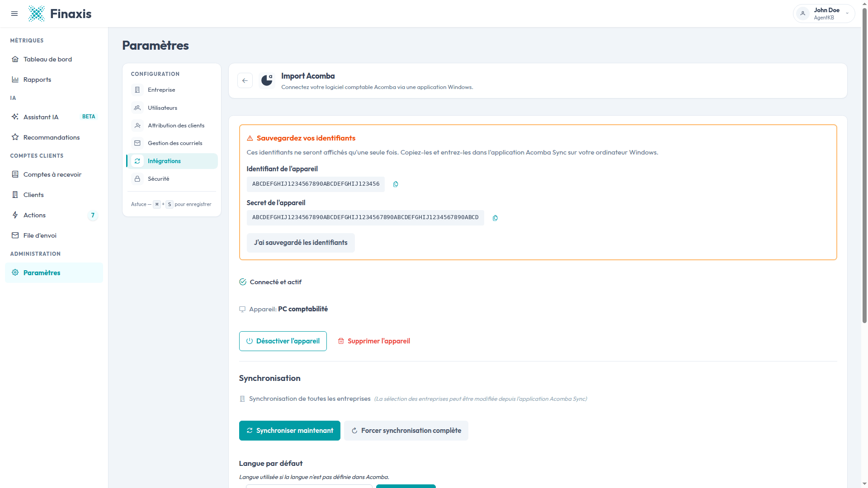The width and height of the screenshot is (868, 488).
Task: Click Forcer synchronisation complète
Action: tap(406, 431)
